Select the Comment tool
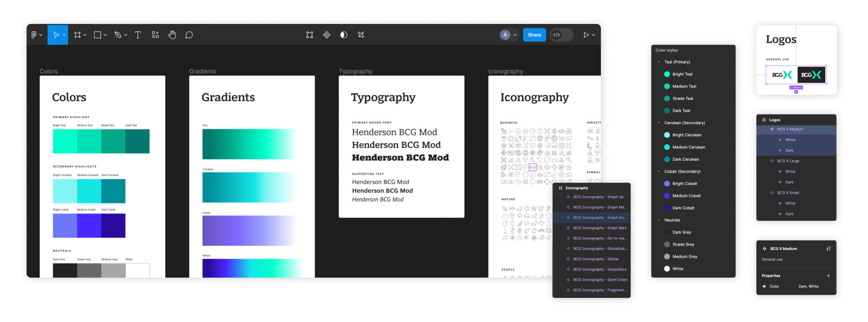The height and width of the screenshot is (322, 868). 189,35
